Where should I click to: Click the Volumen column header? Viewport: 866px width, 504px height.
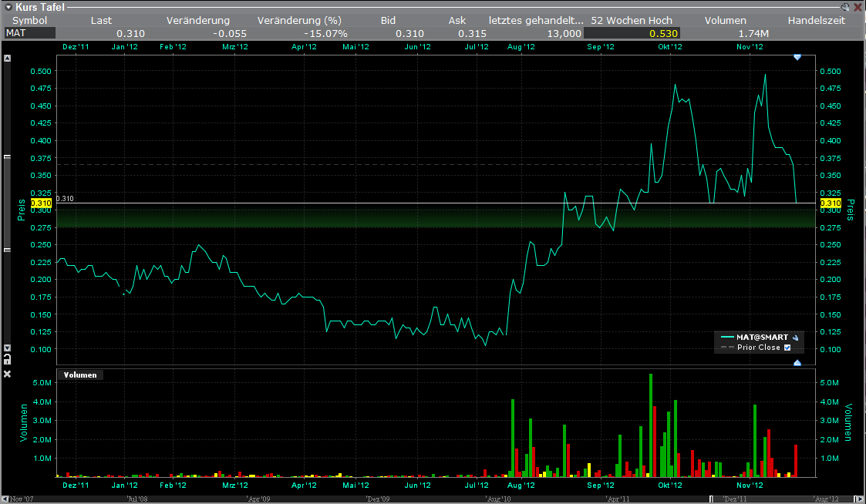[x=726, y=21]
